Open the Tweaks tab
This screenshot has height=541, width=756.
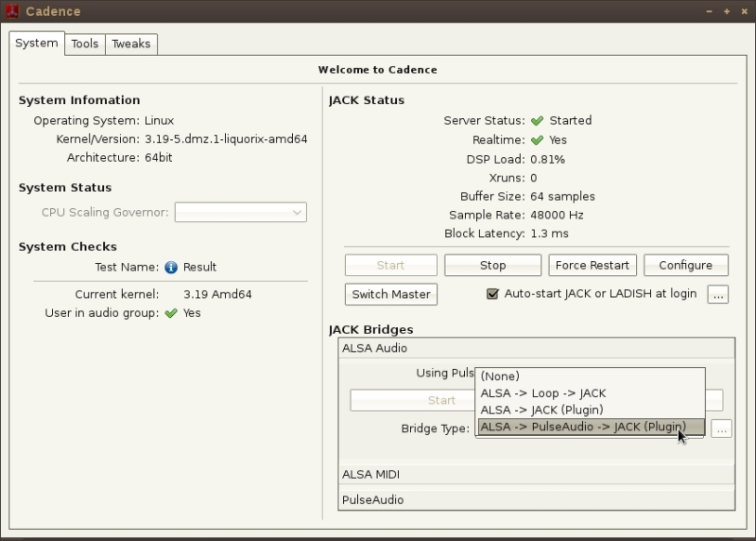tap(130, 44)
